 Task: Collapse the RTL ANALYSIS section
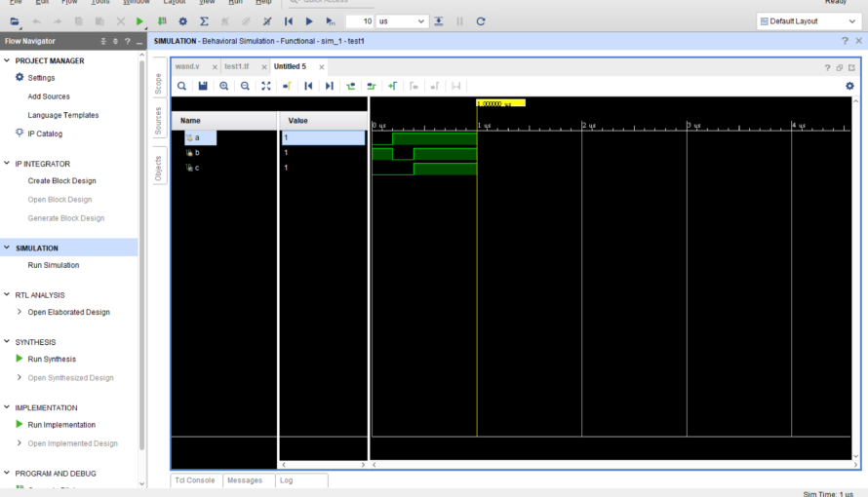tap(7, 294)
